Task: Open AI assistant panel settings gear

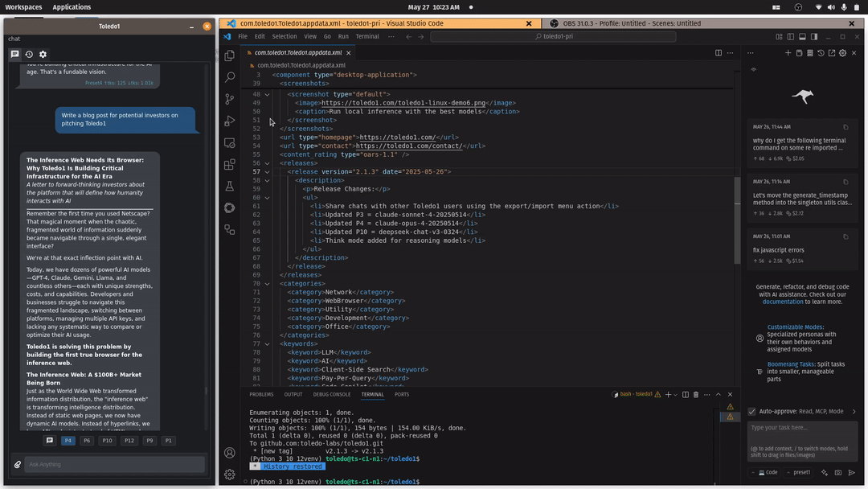Action: coord(842,53)
